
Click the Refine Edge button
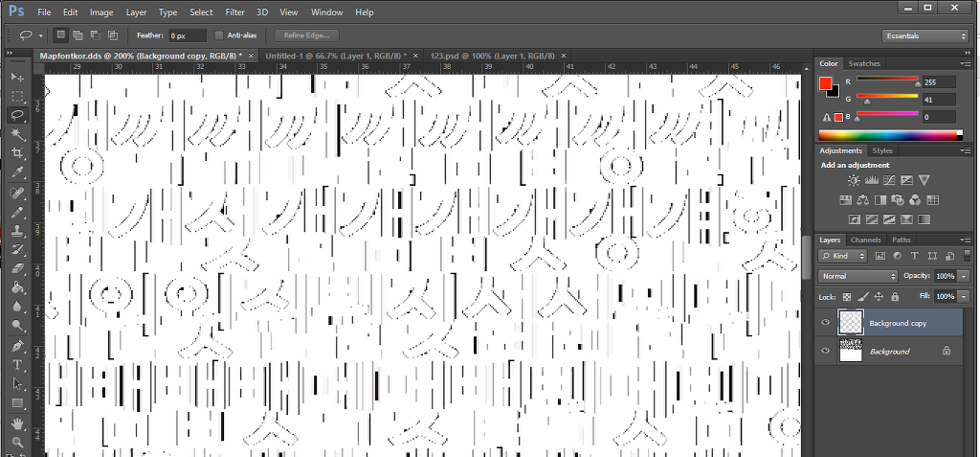pos(302,35)
